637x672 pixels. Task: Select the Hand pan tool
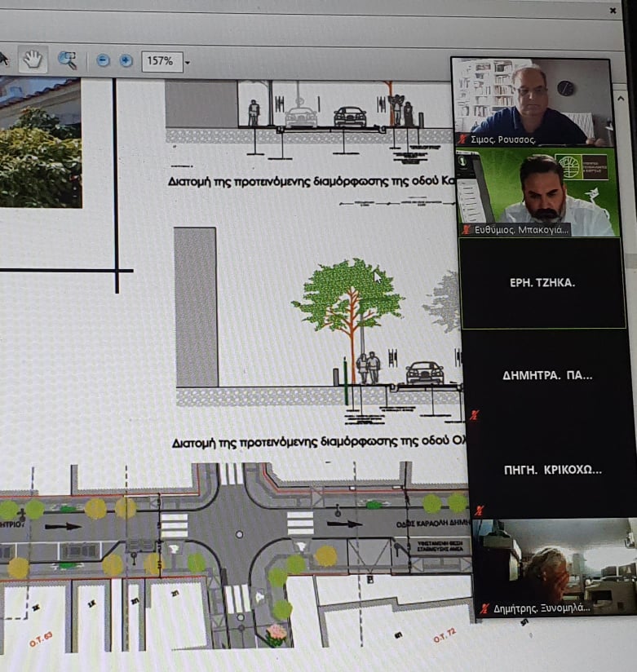[32, 60]
